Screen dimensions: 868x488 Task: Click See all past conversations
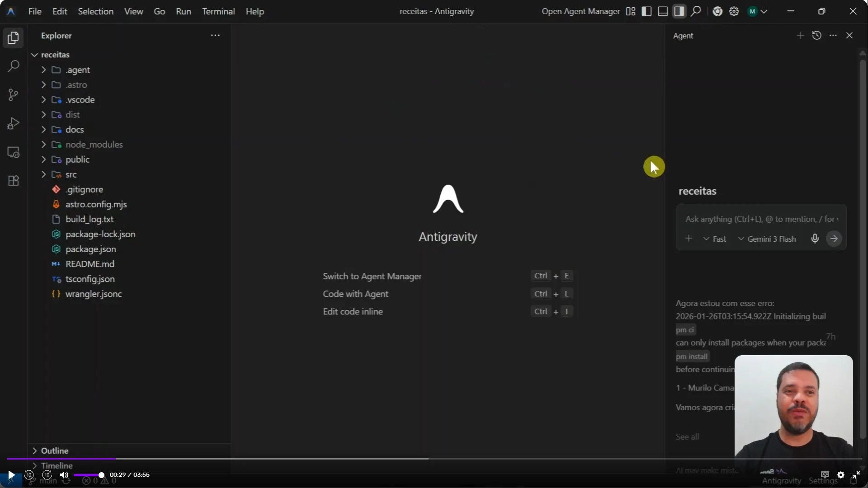[687, 436]
